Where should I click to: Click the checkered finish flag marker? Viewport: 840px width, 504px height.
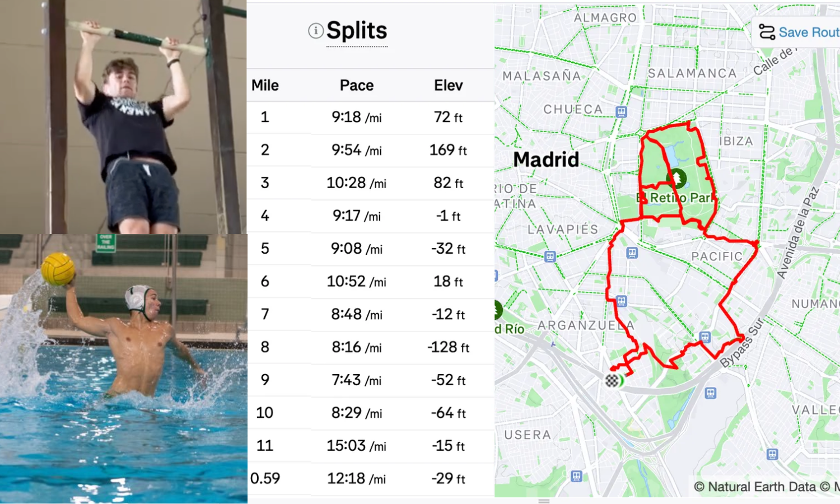point(613,380)
